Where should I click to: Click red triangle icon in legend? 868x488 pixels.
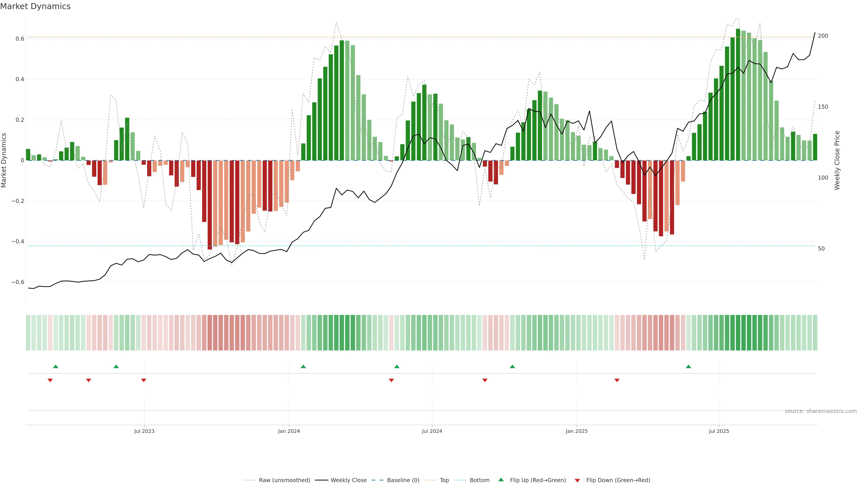[x=577, y=480]
